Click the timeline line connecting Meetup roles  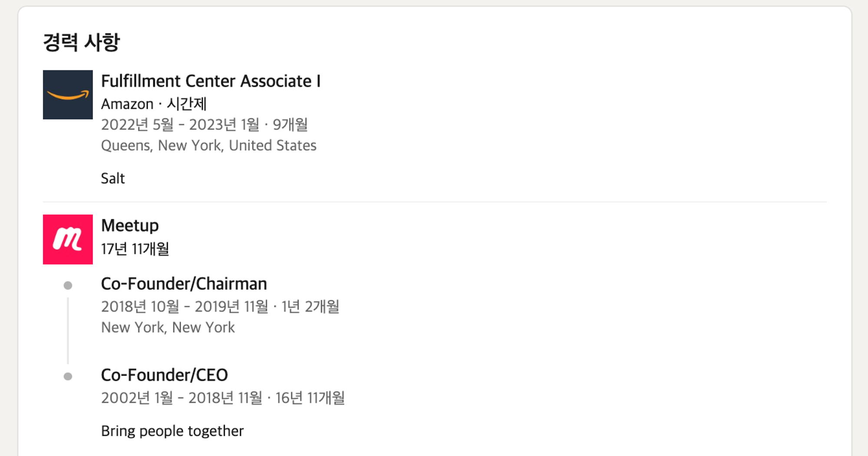click(x=68, y=331)
